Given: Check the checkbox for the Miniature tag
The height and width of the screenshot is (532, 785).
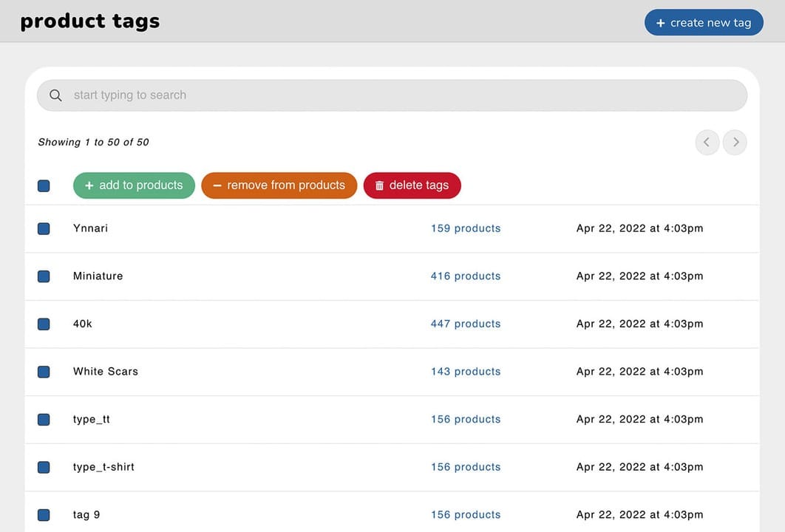Looking at the screenshot, I should [x=43, y=276].
